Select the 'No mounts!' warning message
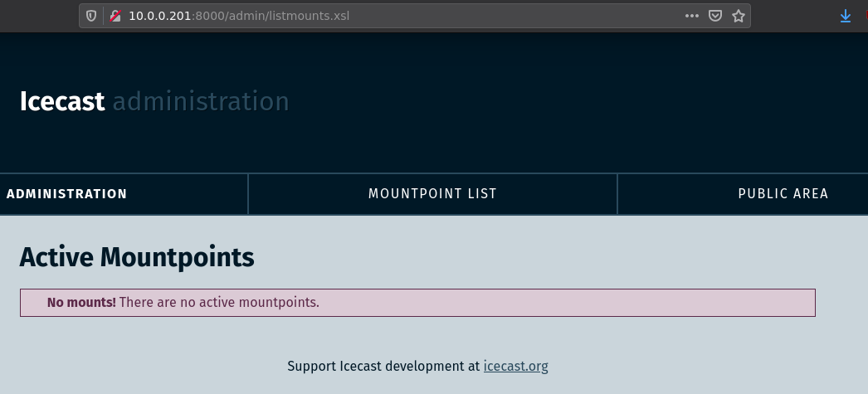Viewport: 868px width, 394px height. coord(417,303)
